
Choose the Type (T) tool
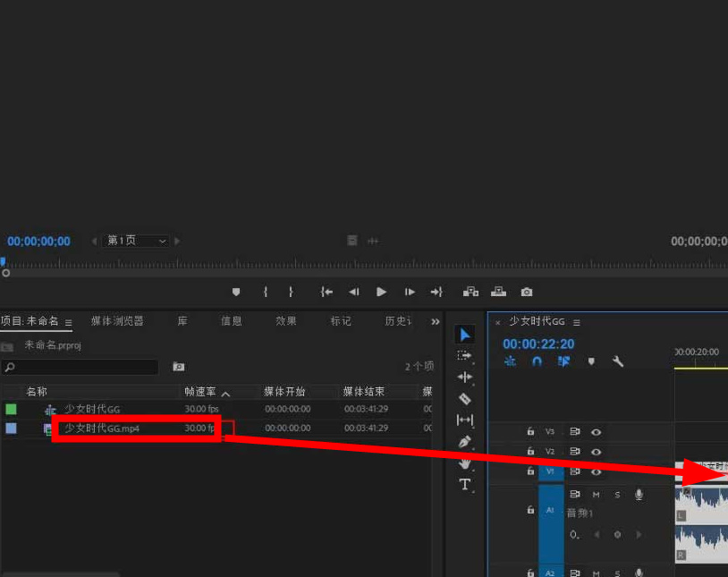click(464, 485)
